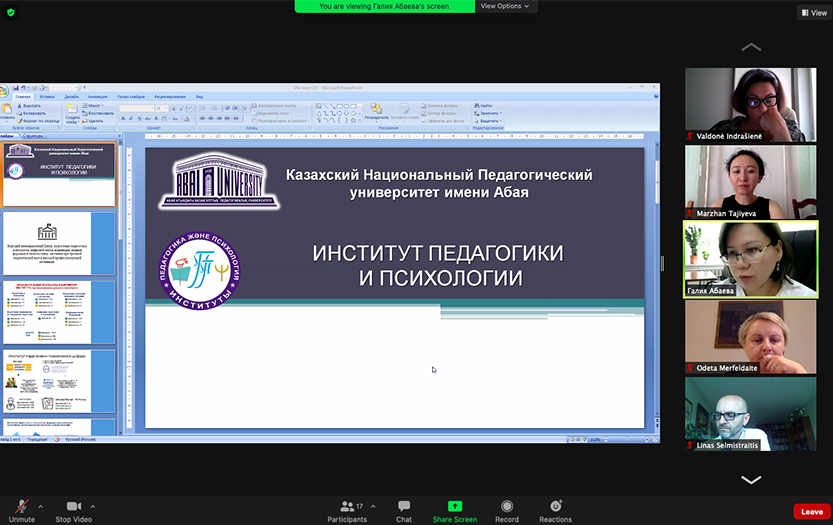833x525 pixels.
Task: Click Галия Абаева active speaker tile
Action: 750,259
